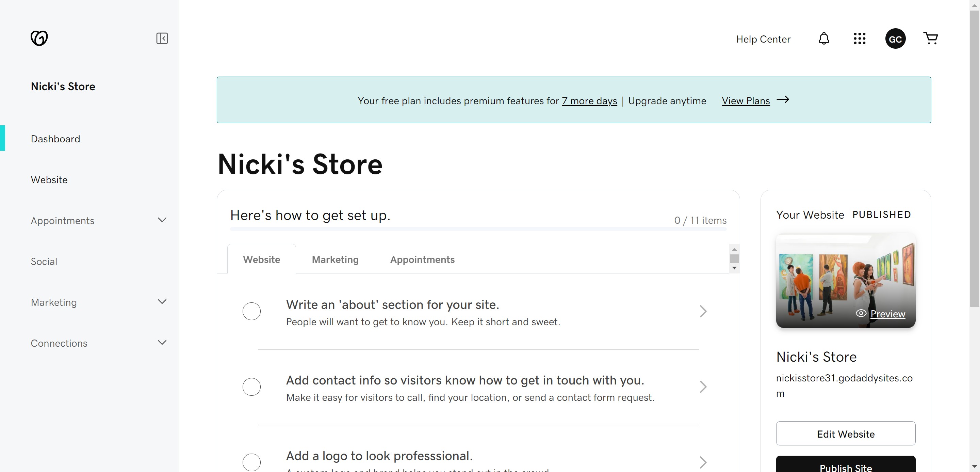Click the Edit Website button

click(845, 434)
